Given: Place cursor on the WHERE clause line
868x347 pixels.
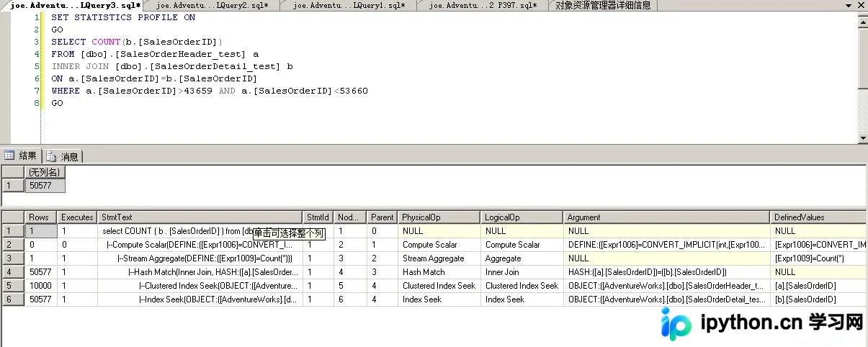Looking at the screenshot, I should [x=210, y=91].
